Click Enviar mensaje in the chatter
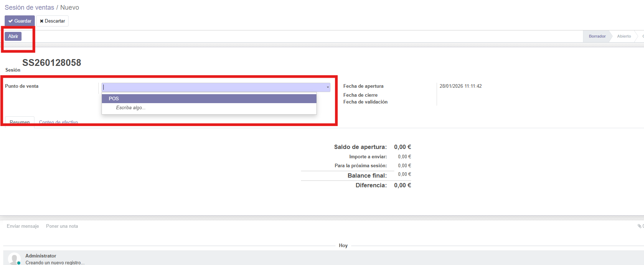644x265 pixels. (23, 226)
